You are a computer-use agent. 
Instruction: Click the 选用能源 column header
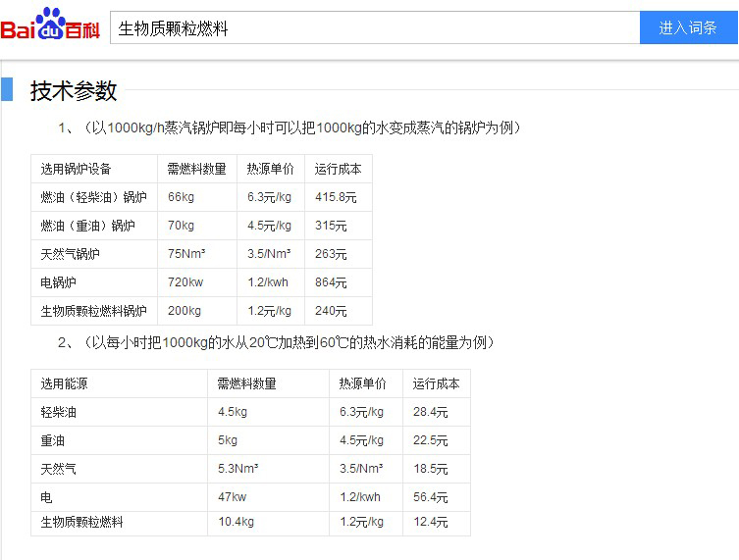[x=64, y=383]
